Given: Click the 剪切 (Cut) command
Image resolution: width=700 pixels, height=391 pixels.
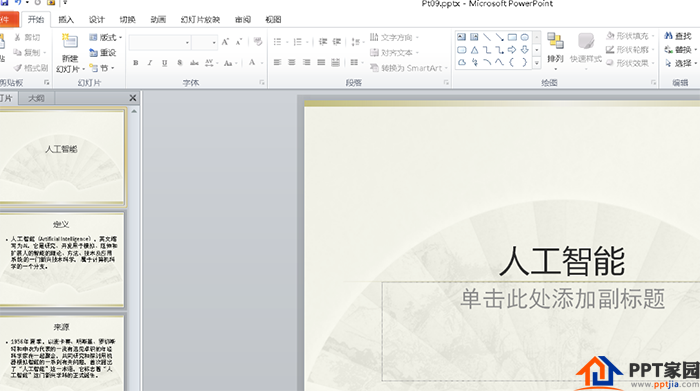Looking at the screenshot, I should tap(27, 37).
